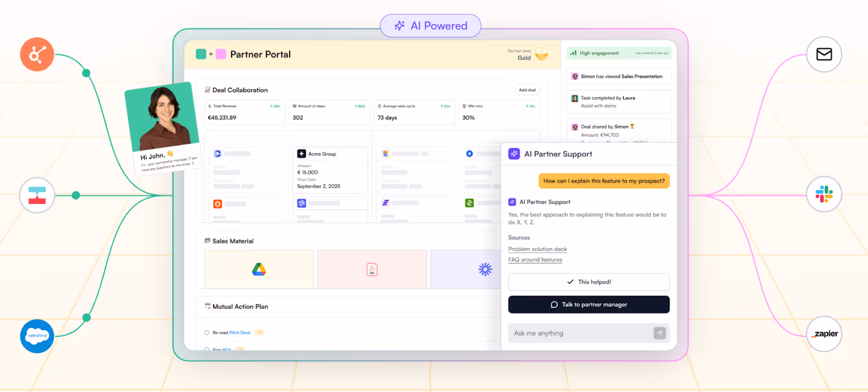Screen dimensions: 868x392
Task: Click the Salesforce cloud logo
Action: 37,336
